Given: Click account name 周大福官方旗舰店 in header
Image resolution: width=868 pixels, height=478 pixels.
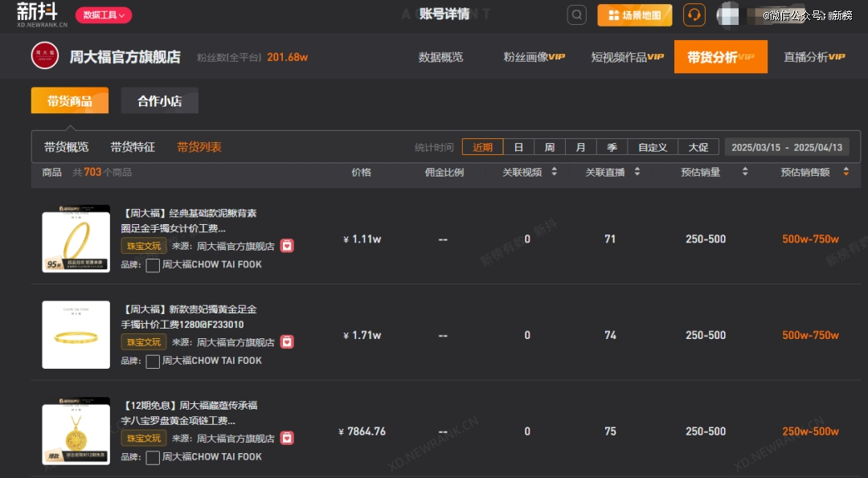Looking at the screenshot, I should [125, 57].
